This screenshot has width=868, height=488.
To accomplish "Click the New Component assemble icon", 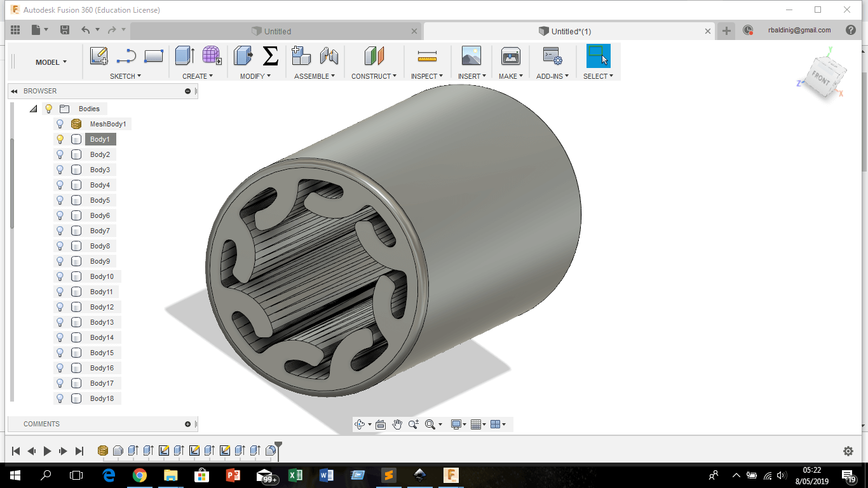I will click(x=301, y=56).
